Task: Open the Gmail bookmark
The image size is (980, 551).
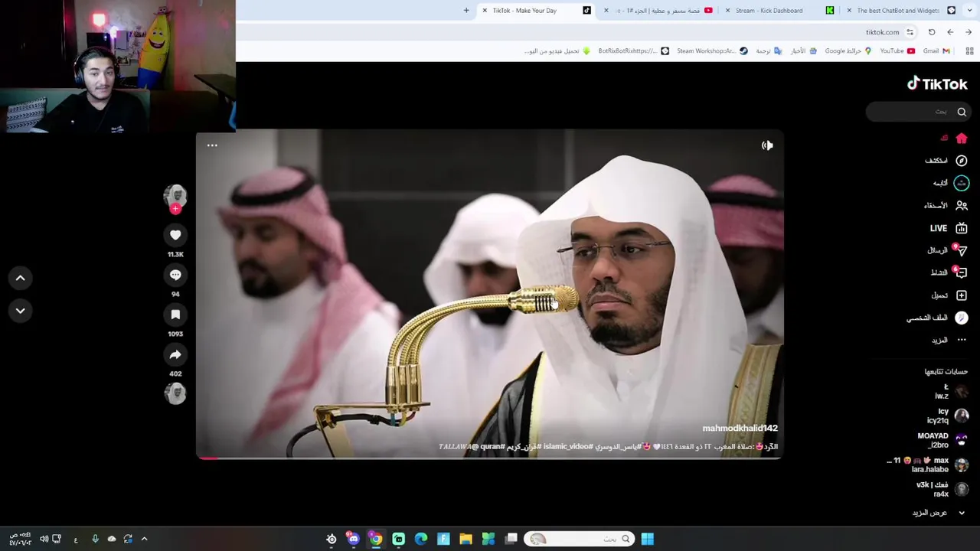Action: 936,51
